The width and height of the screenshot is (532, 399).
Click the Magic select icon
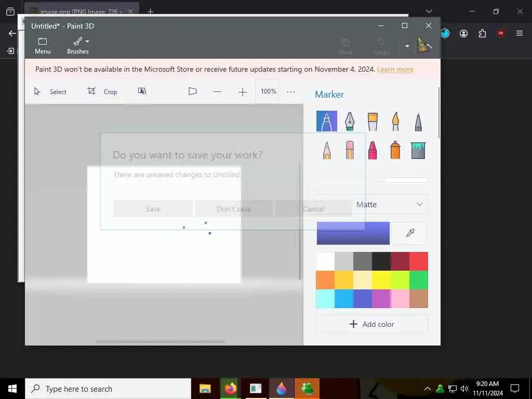pos(142,91)
